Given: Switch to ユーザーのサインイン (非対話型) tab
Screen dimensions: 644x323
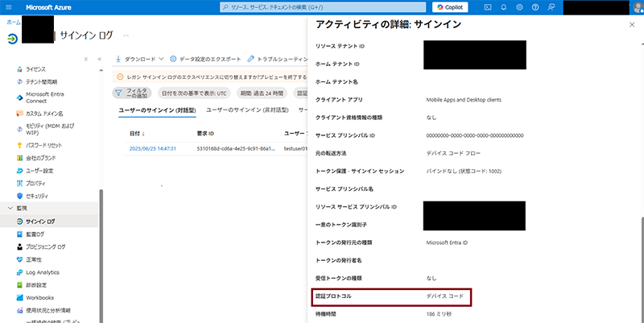Looking at the screenshot, I should click(x=248, y=110).
